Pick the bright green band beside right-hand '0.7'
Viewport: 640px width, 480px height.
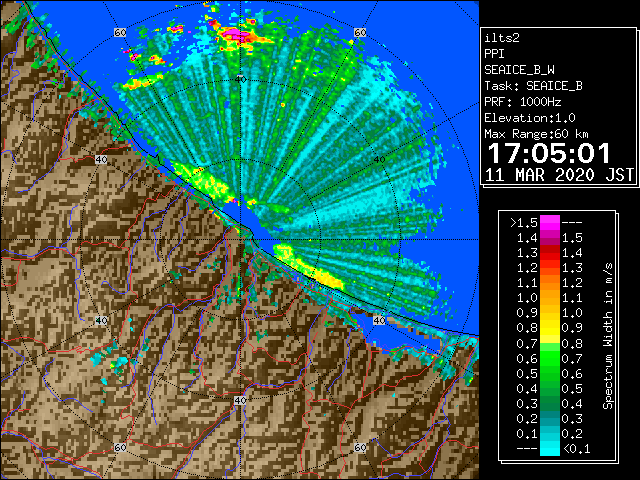pyautogui.click(x=550, y=358)
